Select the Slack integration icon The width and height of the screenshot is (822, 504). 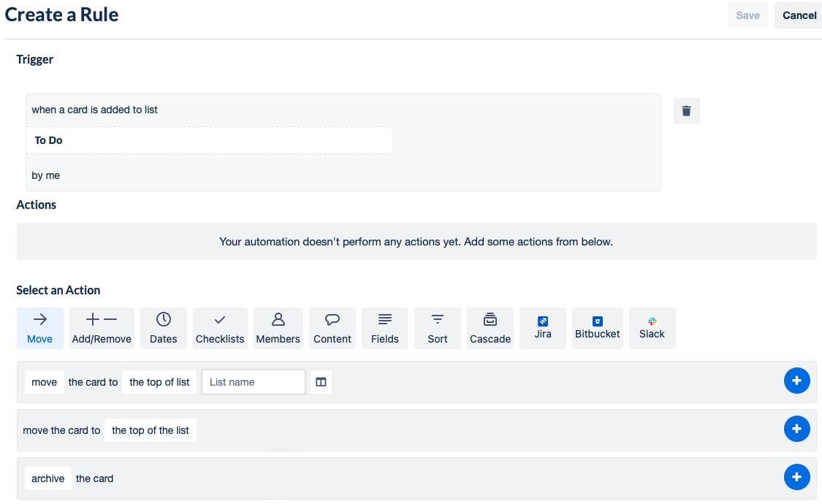pyautogui.click(x=652, y=327)
